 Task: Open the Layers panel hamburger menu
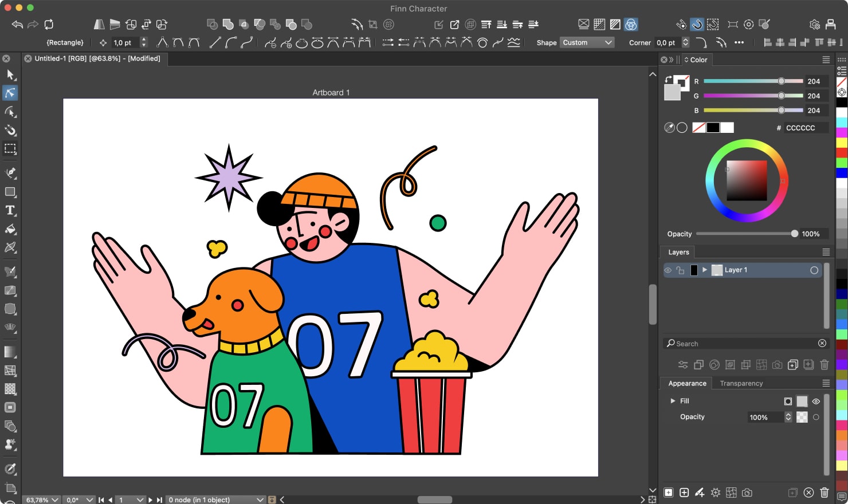click(x=826, y=251)
